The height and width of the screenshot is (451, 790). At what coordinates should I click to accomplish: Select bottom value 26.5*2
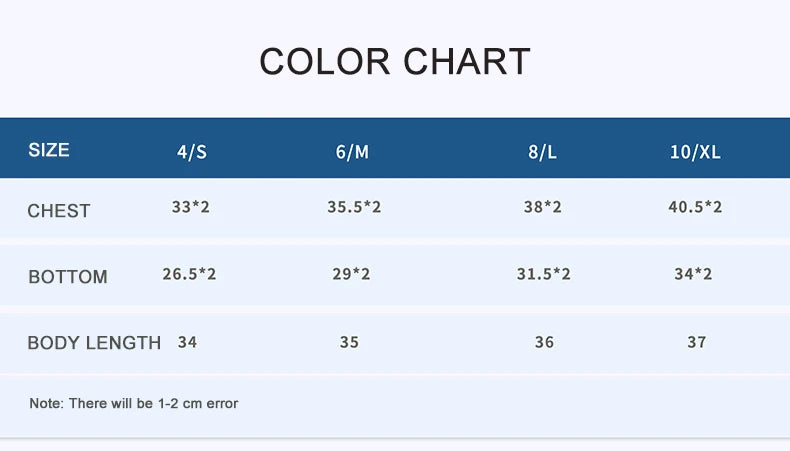(x=189, y=273)
